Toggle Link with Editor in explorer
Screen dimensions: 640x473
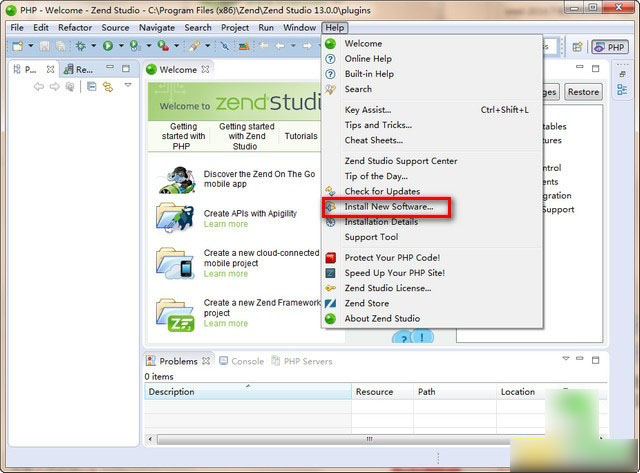coord(108,87)
